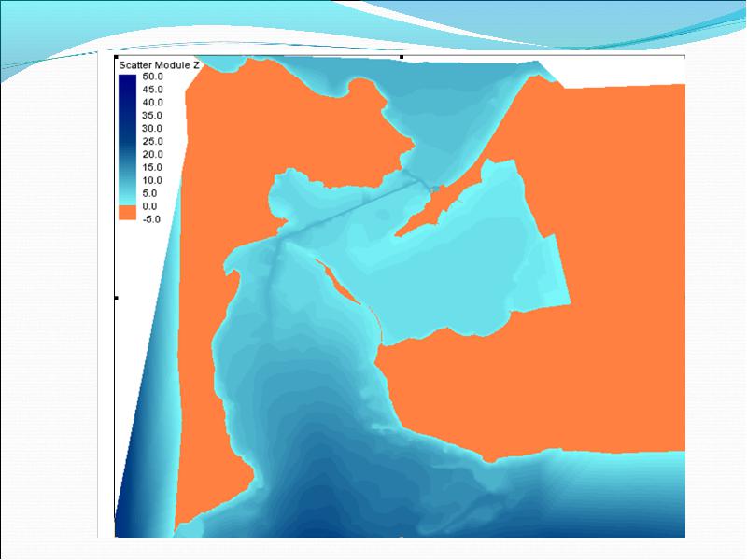Click the black handle at the map's top center

coord(402,57)
